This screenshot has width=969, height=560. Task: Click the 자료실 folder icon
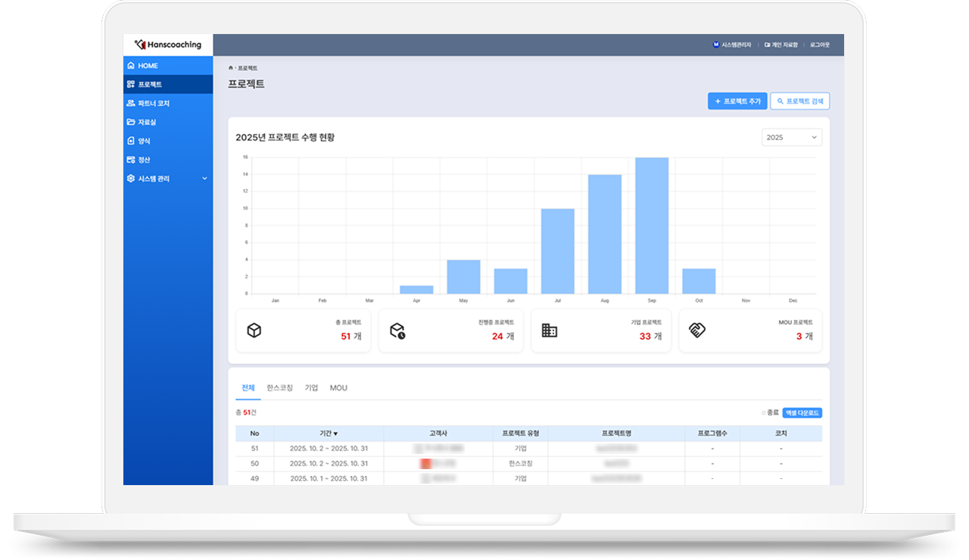(131, 122)
